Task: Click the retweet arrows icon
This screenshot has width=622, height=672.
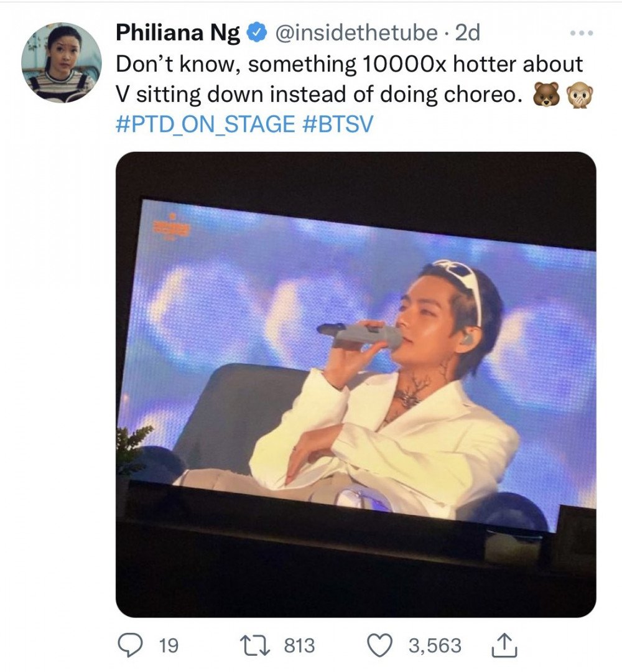Action: (x=255, y=645)
